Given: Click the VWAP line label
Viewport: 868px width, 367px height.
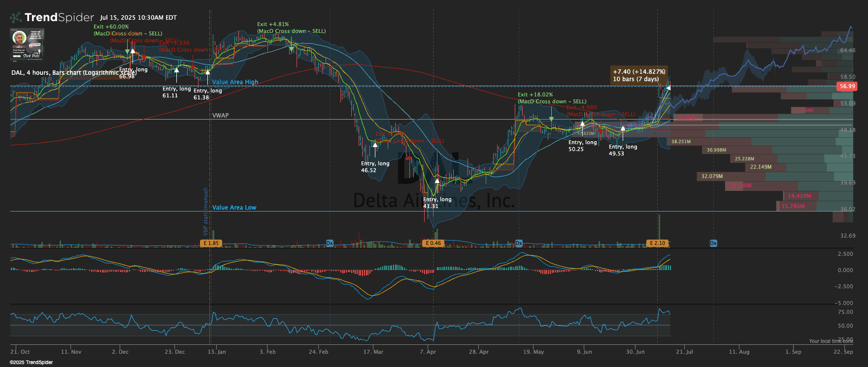Looking at the screenshot, I should (220, 116).
